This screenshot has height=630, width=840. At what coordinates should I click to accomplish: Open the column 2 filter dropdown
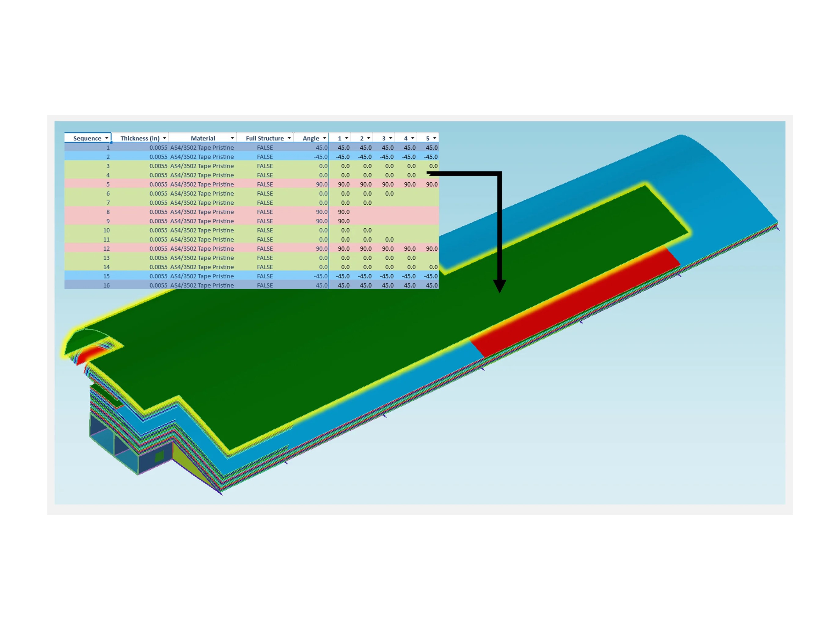point(369,138)
